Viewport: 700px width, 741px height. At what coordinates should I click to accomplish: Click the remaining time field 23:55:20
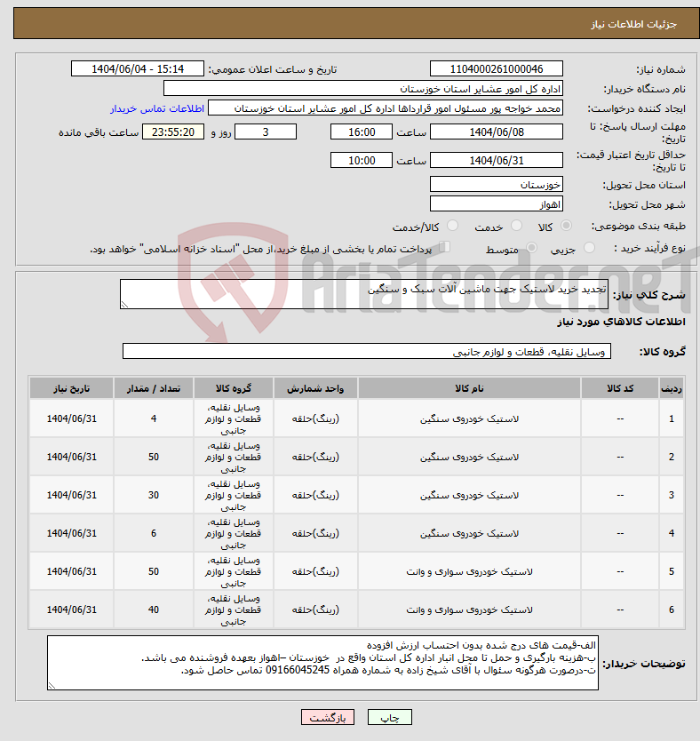(x=173, y=131)
